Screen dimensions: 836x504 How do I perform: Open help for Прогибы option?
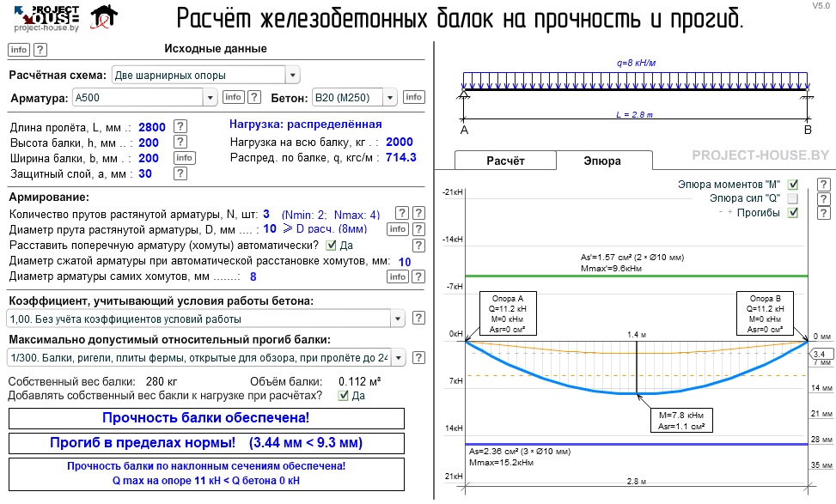[824, 213]
